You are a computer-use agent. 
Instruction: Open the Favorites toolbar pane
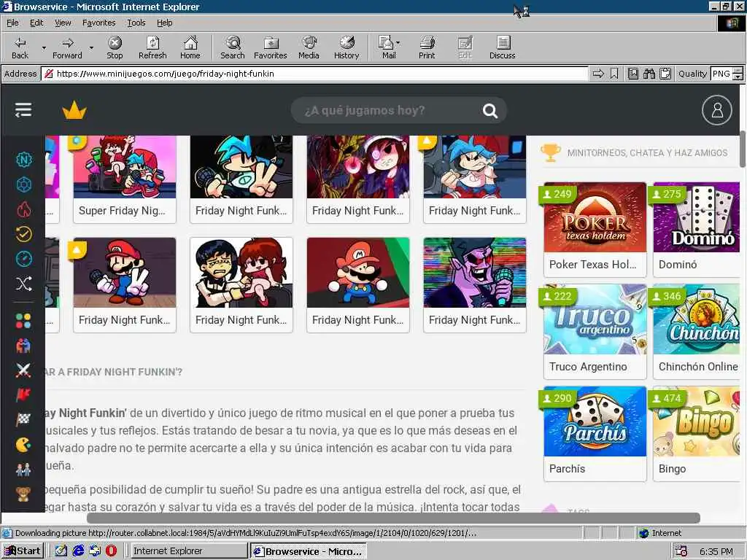(270, 47)
